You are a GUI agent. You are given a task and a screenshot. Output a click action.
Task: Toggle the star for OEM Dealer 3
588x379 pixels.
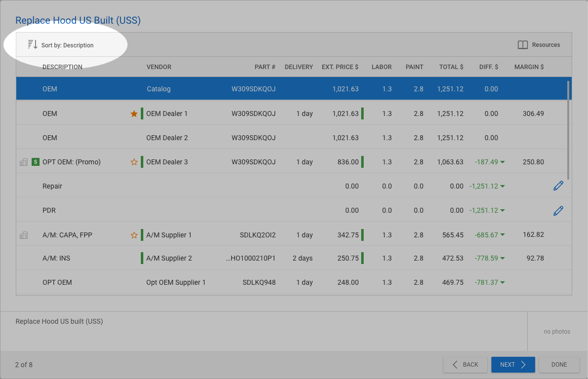(134, 162)
